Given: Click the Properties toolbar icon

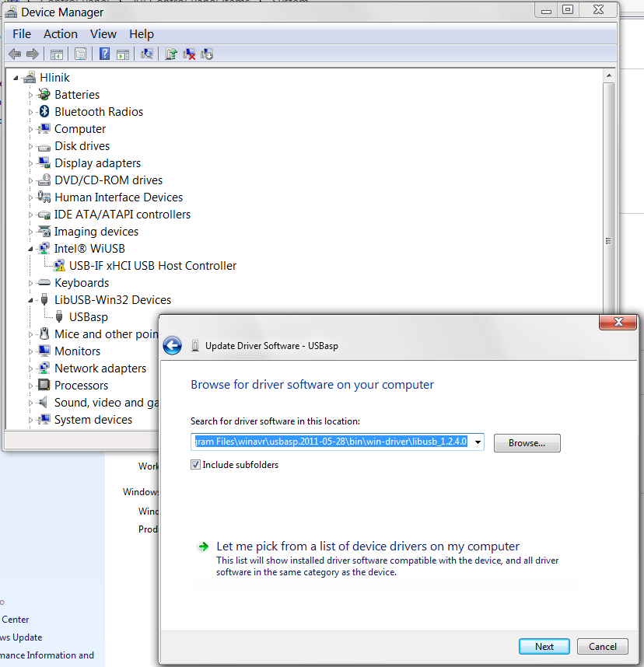Looking at the screenshot, I should click(x=80, y=54).
